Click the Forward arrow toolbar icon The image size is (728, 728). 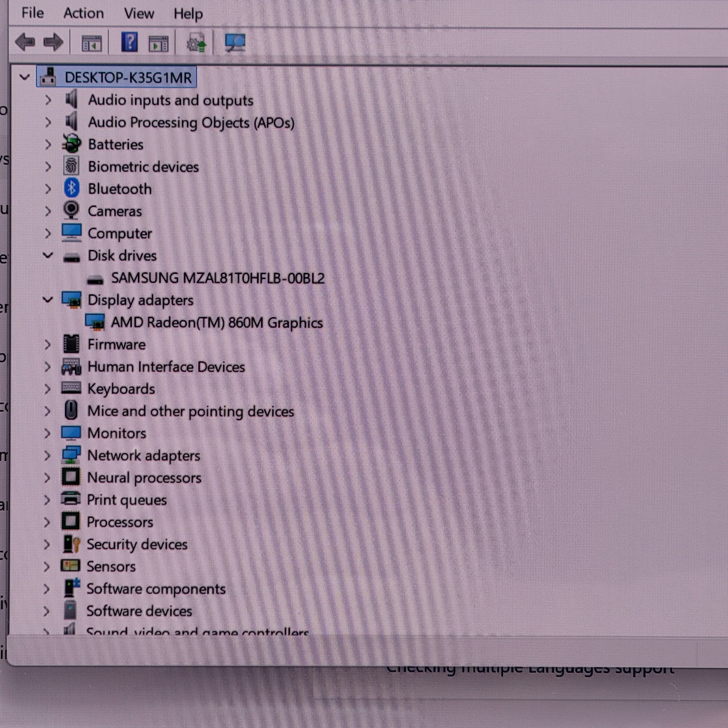click(x=53, y=42)
